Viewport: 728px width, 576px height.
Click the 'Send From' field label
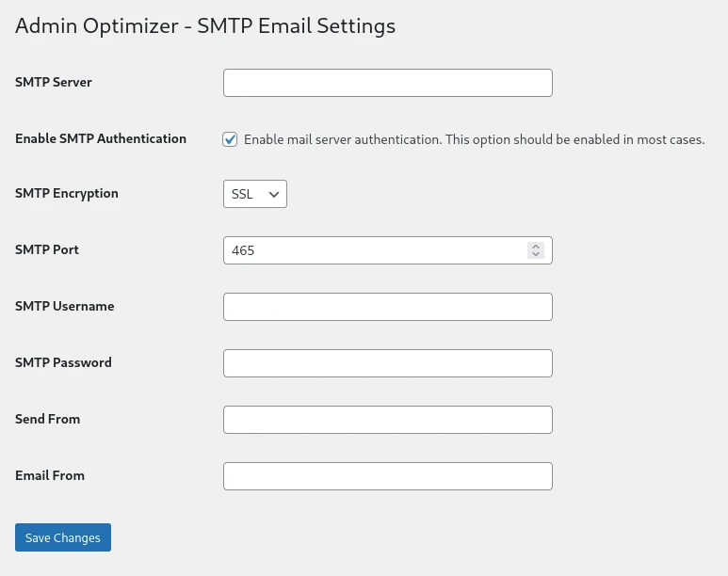coord(48,419)
